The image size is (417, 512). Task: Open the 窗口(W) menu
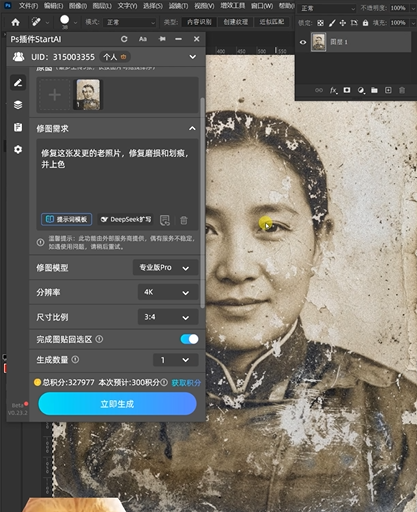262,6
